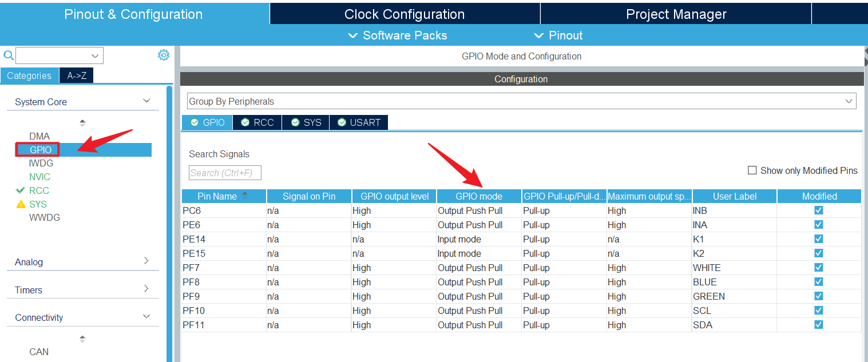The height and width of the screenshot is (362, 868).
Task: Expand the Analog category
Action: [x=146, y=261]
